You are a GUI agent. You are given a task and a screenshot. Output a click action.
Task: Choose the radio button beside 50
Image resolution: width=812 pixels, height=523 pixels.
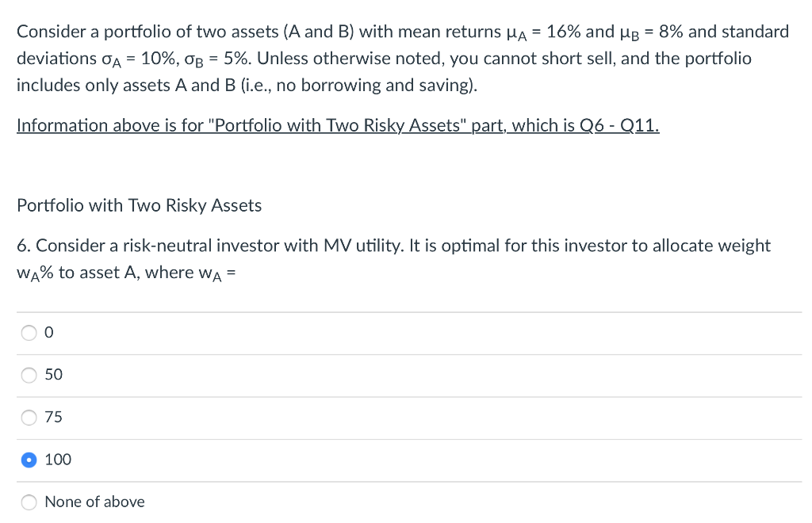pyautogui.click(x=29, y=376)
